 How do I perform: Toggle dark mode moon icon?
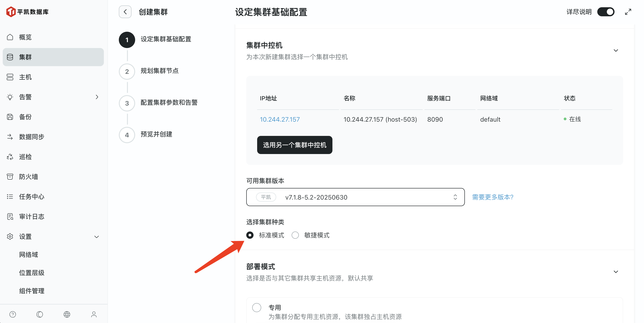[x=40, y=314]
